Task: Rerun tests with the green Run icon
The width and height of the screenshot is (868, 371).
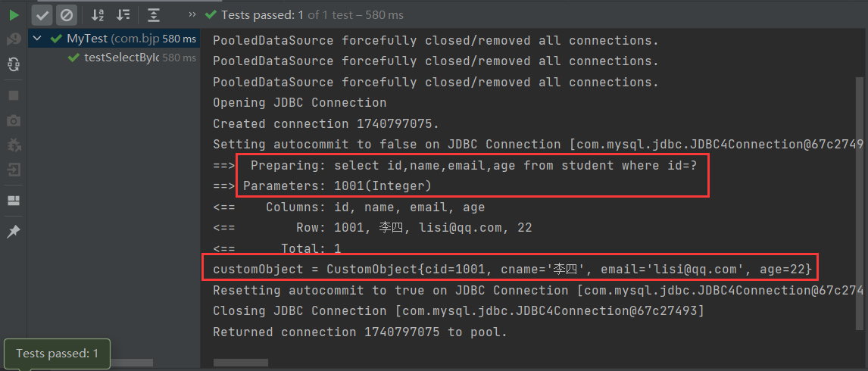Action: click(14, 15)
